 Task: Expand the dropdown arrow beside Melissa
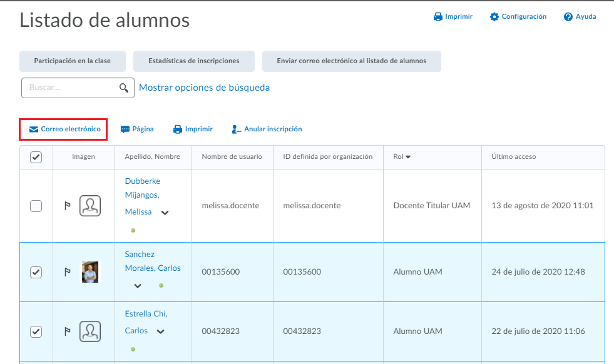[x=165, y=213]
